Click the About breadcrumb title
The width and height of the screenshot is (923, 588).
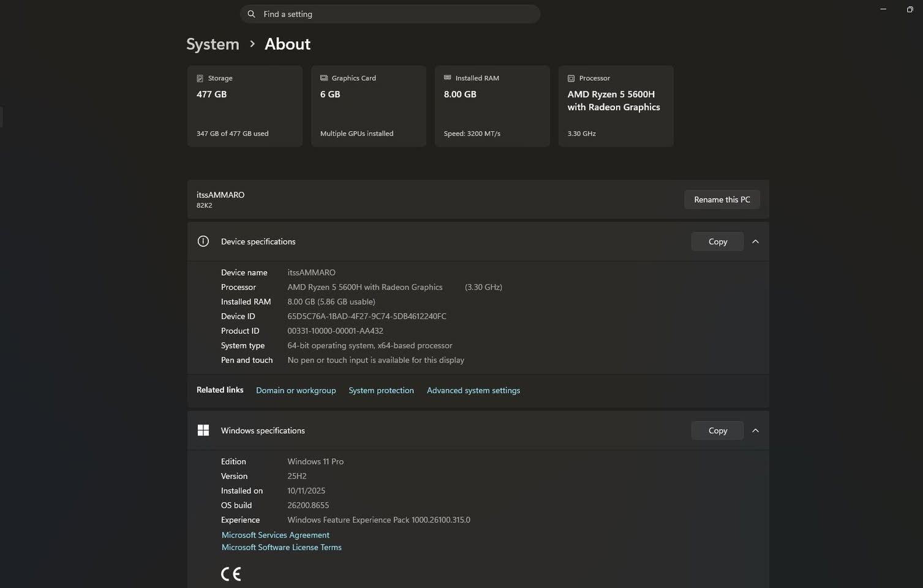287,44
